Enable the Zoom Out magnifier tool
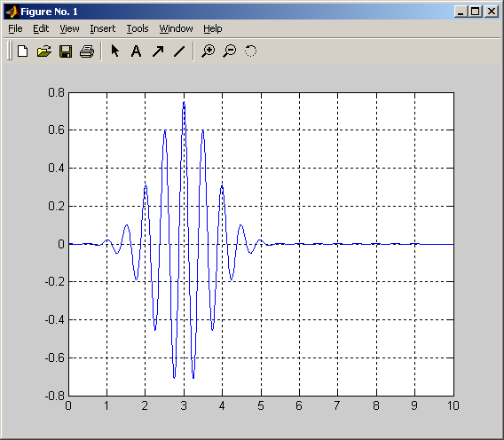 pyautogui.click(x=230, y=51)
